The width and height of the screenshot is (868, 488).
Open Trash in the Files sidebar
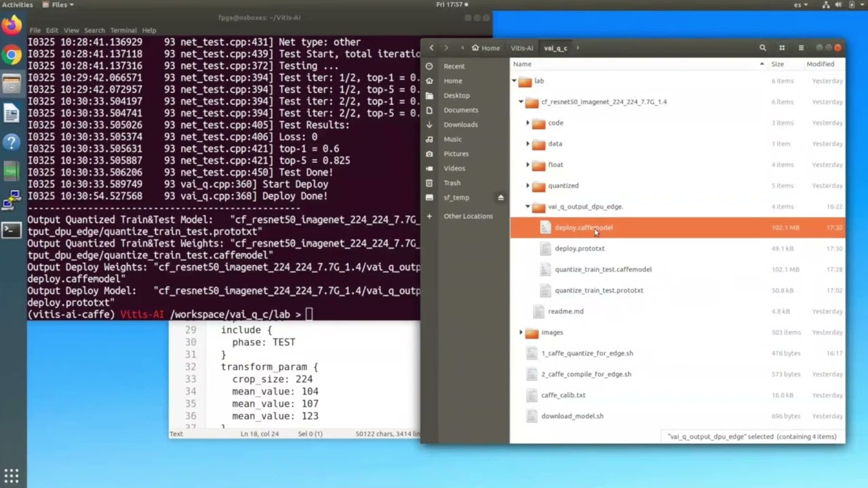tap(452, 183)
